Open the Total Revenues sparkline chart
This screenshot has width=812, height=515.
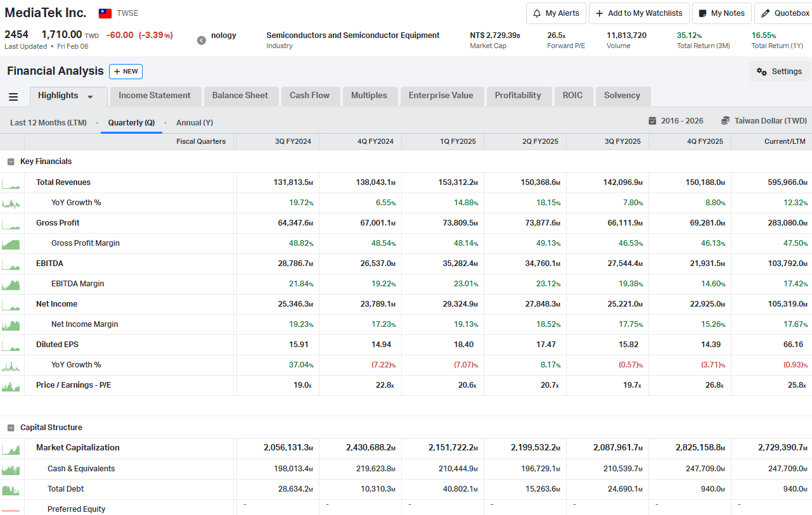11,183
